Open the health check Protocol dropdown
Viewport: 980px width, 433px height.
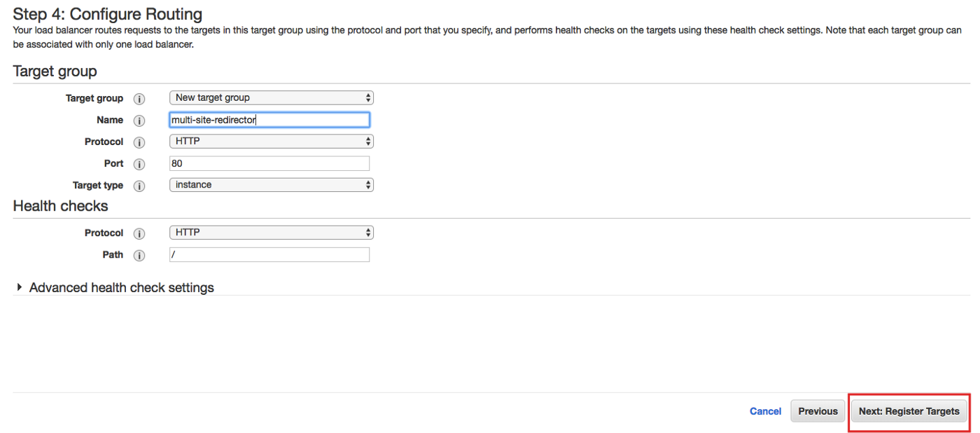click(x=271, y=233)
